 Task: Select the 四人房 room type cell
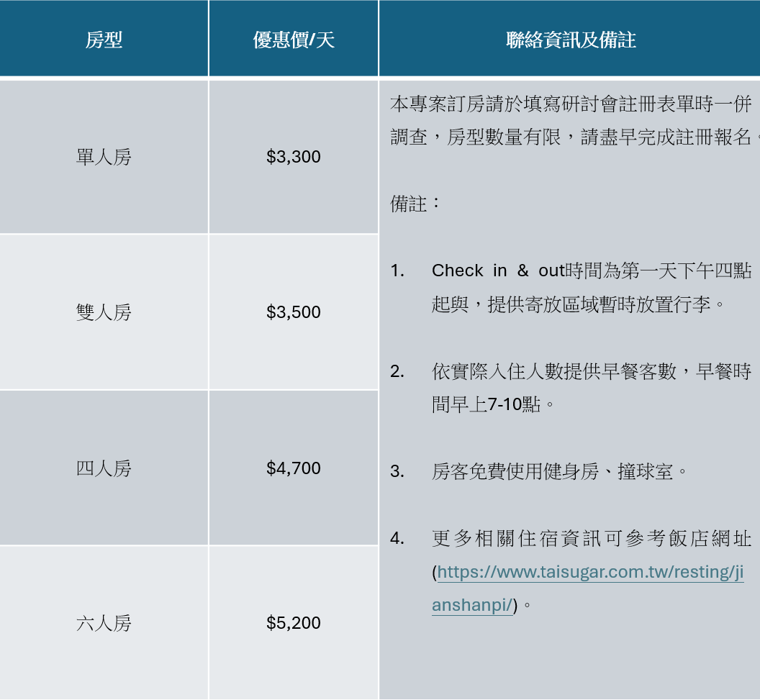(104, 468)
